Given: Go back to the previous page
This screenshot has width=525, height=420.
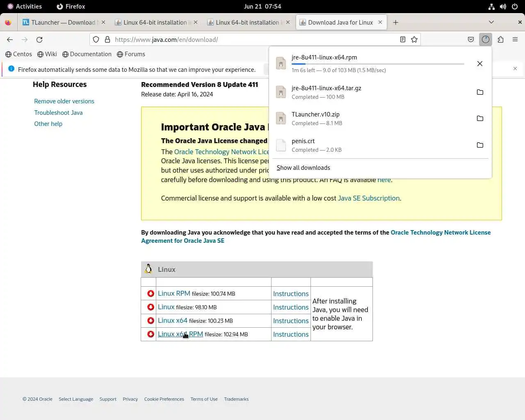Looking at the screenshot, I should pos(10,39).
